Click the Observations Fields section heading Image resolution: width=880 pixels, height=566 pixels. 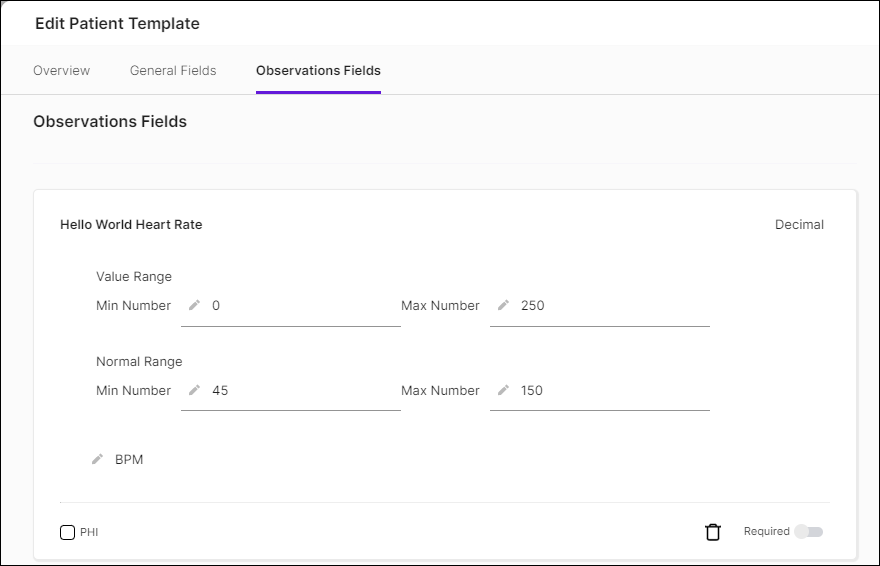(110, 122)
